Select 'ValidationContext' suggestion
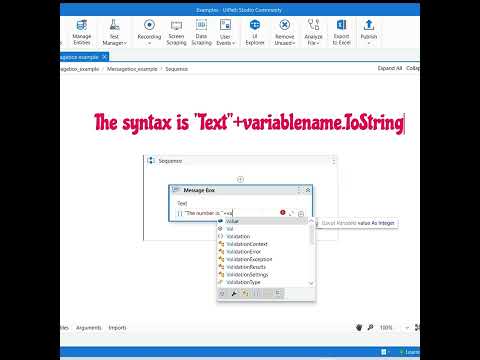Screen dimensions: 480x360 (x=262, y=244)
